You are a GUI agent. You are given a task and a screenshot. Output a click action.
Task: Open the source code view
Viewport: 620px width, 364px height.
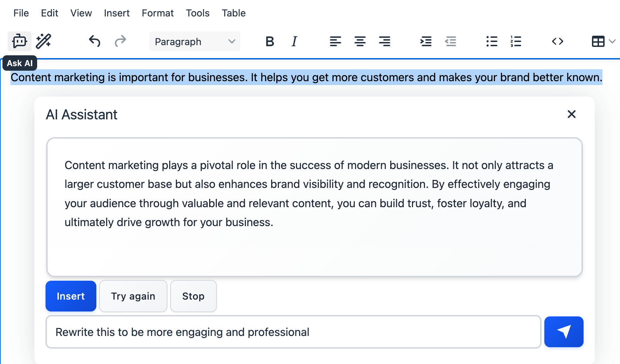pyautogui.click(x=557, y=41)
